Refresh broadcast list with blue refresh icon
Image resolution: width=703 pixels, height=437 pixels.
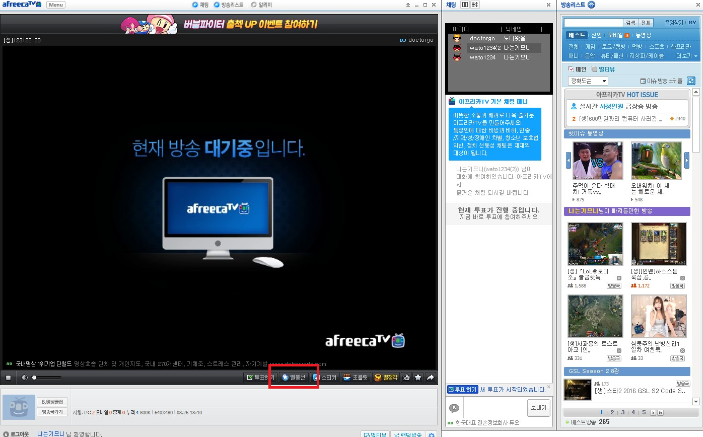(691, 81)
